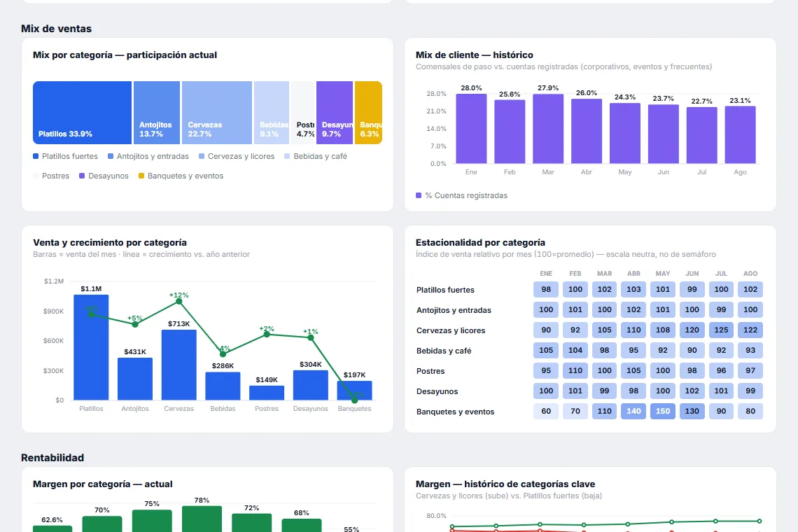The image size is (798, 532).
Task: Select the 'Bebidas y café' heatmap row label
Action: [444, 351]
